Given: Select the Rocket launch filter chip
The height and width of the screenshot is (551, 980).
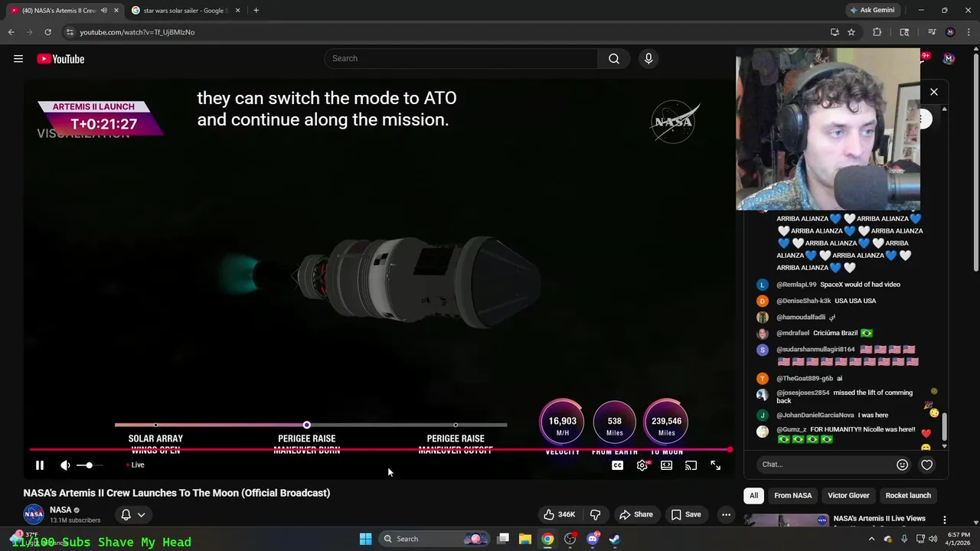Looking at the screenshot, I should tap(908, 496).
